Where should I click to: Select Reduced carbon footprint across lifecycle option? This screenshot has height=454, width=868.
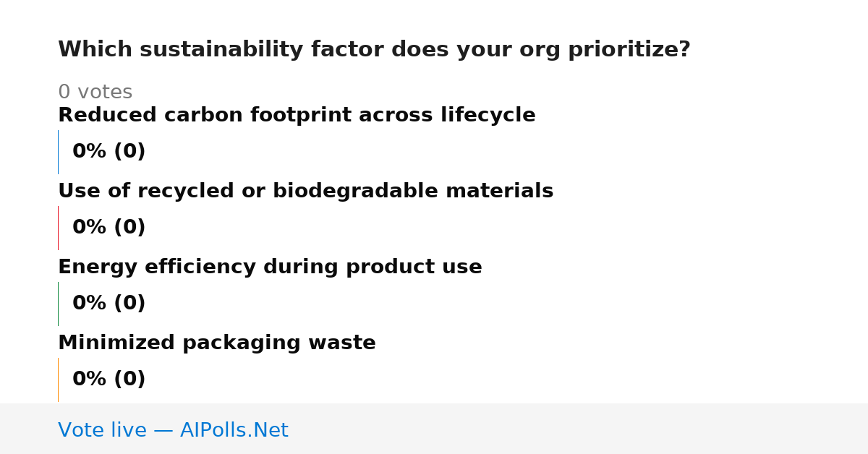(x=297, y=115)
